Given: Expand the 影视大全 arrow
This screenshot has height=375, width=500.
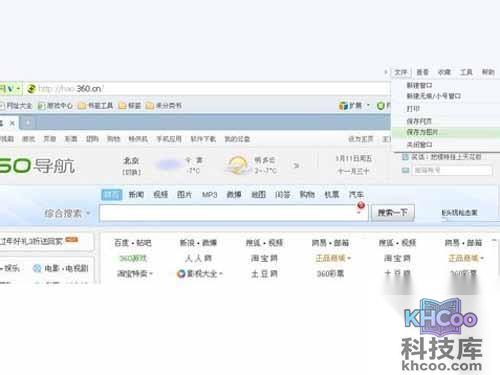Looking at the screenshot, I should [x=221, y=274].
